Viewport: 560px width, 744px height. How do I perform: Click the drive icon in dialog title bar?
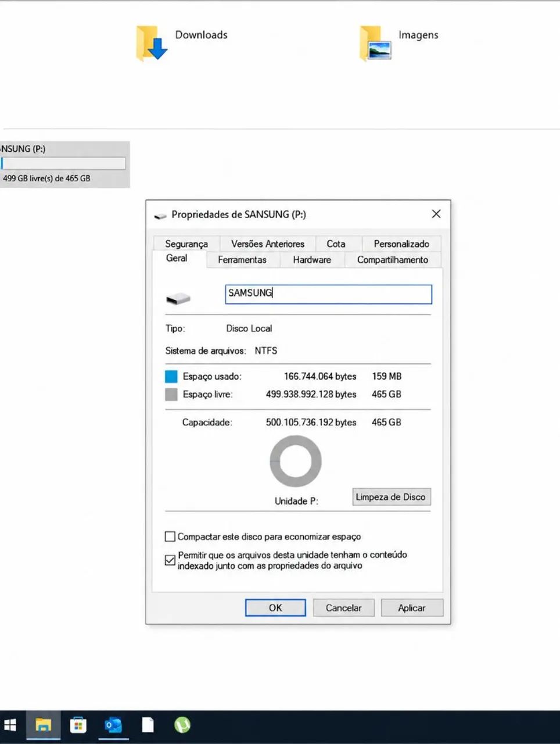[x=160, y=216]
